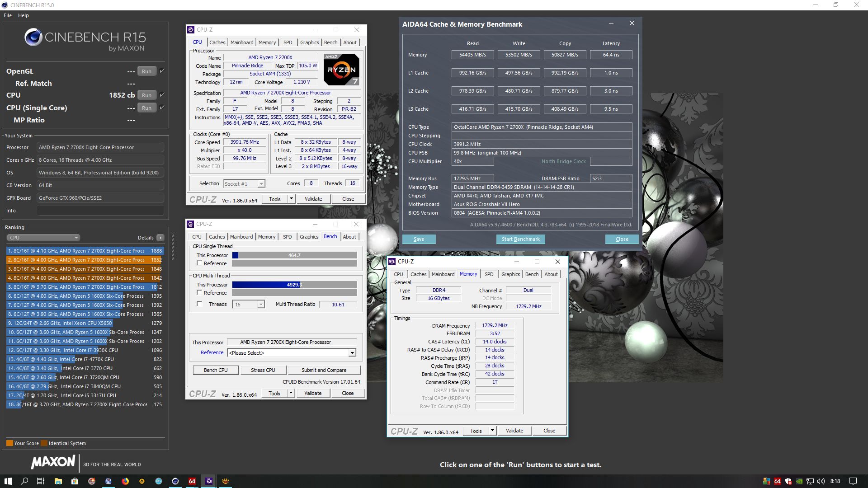This screenshot has width=868, height=488.
Task: Click Save in AIDA64 benchmark window
Action: [x=419, y=239]
